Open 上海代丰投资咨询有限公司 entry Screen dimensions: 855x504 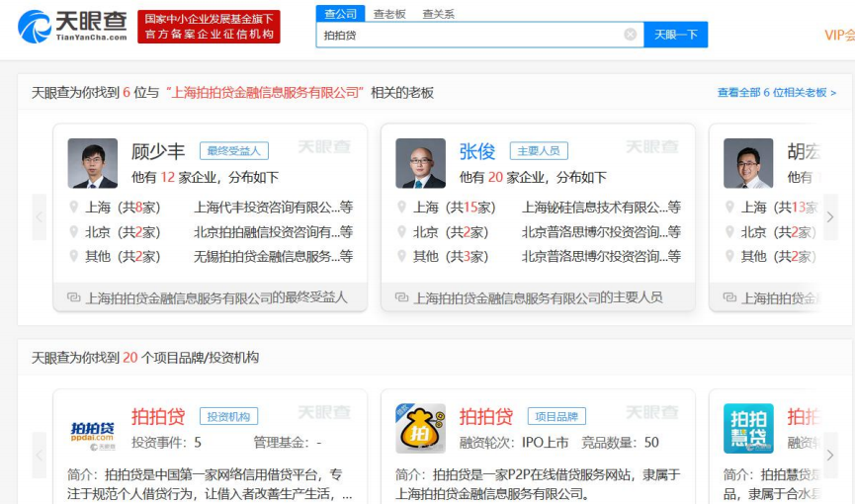[273, 208]
